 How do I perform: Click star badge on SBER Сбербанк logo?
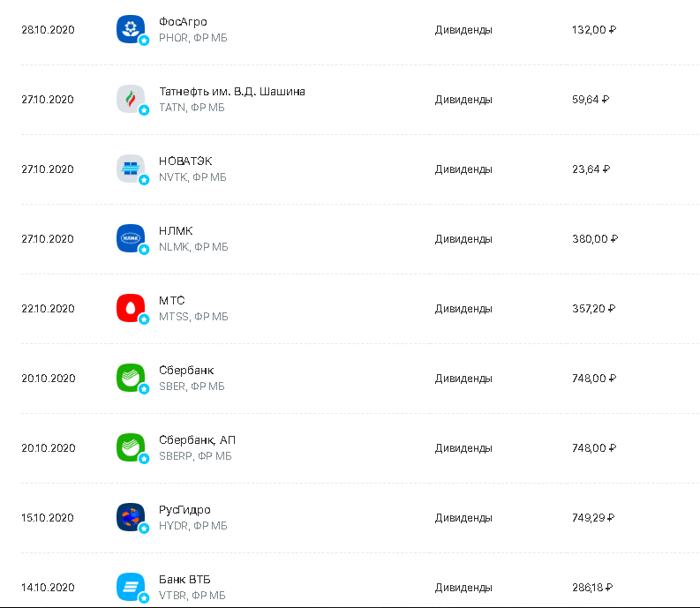click(144, 389)
